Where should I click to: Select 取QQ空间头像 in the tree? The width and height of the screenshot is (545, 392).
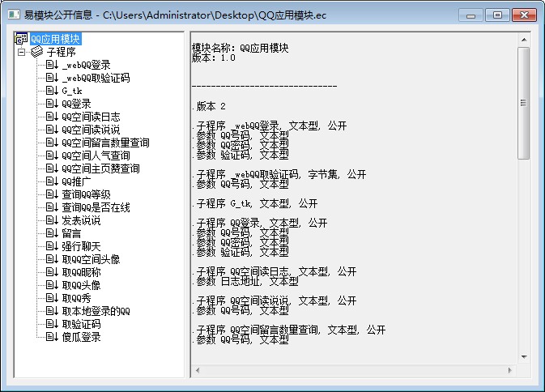pyautogui.click(x=91, y=259)
